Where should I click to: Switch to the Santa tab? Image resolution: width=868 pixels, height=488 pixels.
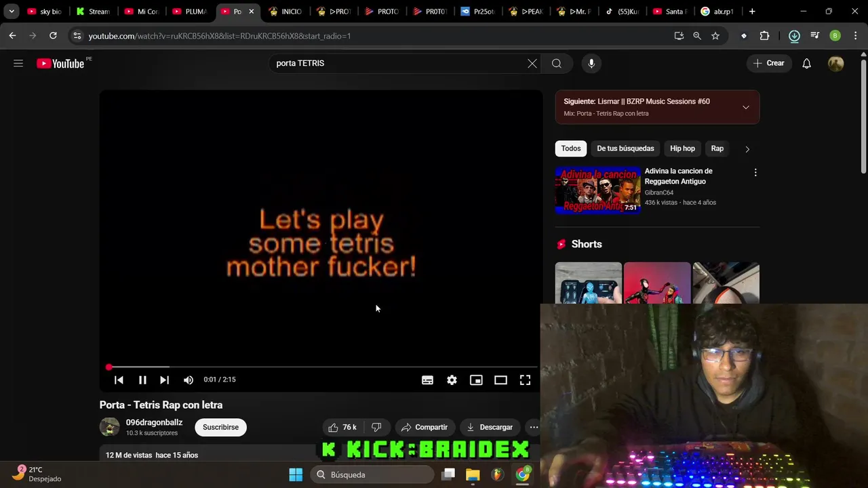[671, 12]
